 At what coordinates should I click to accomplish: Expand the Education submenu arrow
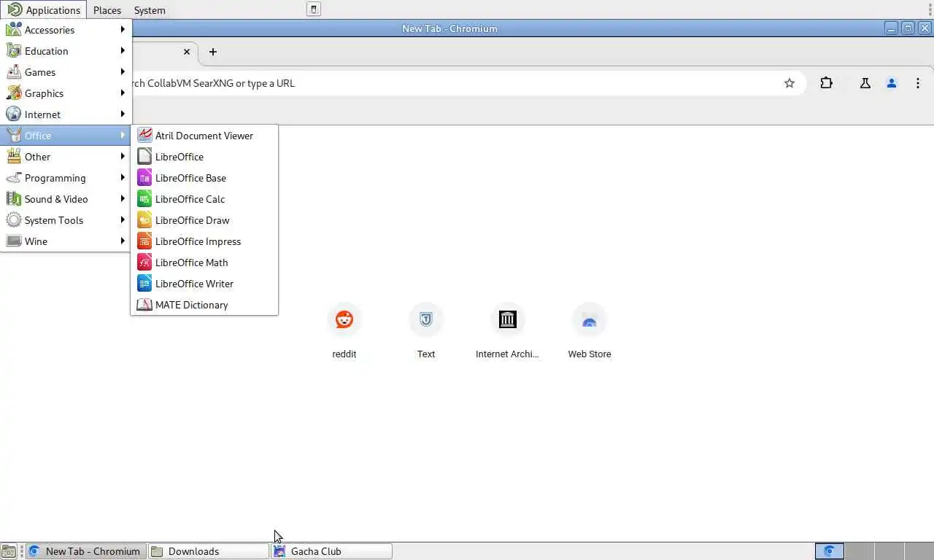[123, 51]
